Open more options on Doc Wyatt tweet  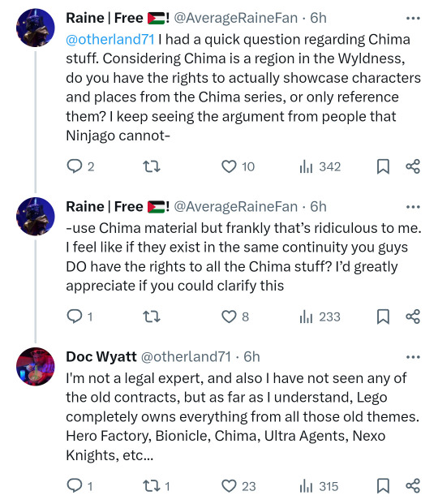413,357
